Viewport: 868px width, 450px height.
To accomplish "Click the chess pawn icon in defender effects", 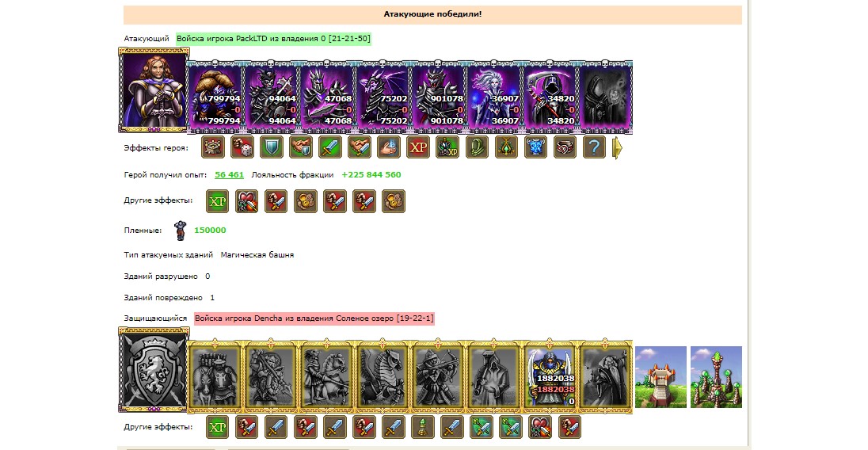I will pos(422,427).
